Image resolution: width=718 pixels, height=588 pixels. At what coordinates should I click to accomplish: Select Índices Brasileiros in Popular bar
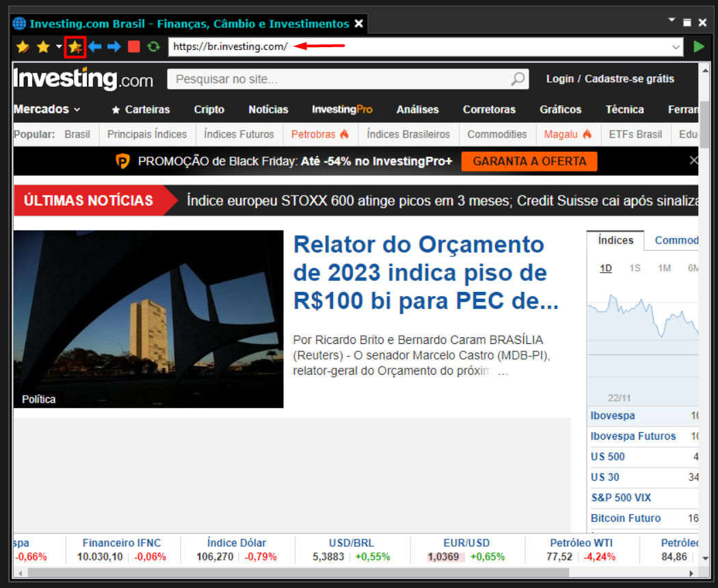(408, 134)
